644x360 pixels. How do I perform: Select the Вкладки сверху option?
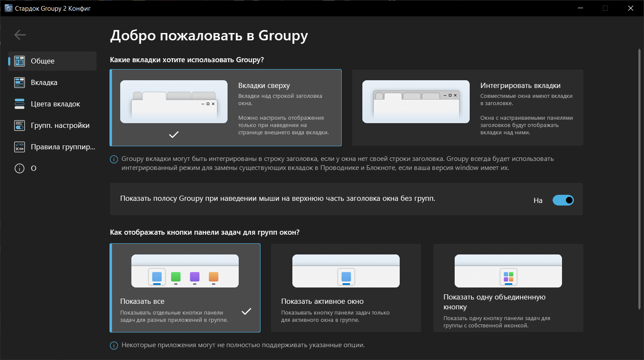(x=226, y=108)
